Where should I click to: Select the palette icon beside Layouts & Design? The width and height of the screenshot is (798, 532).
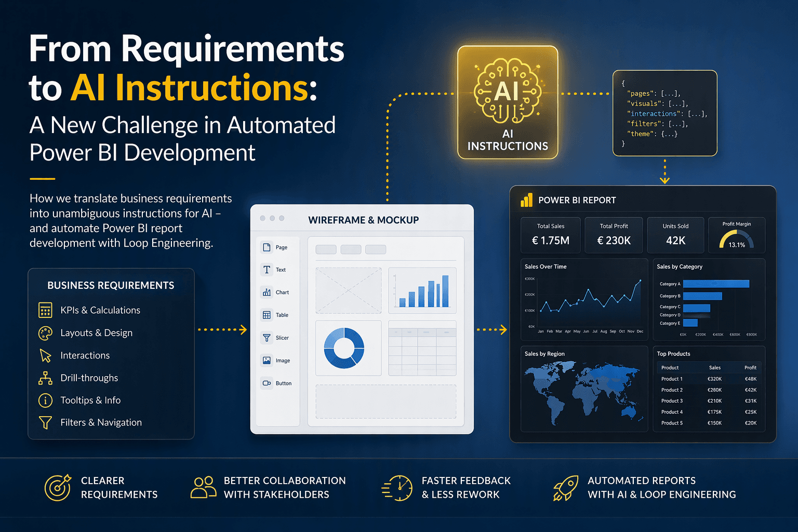coord(45,333)
